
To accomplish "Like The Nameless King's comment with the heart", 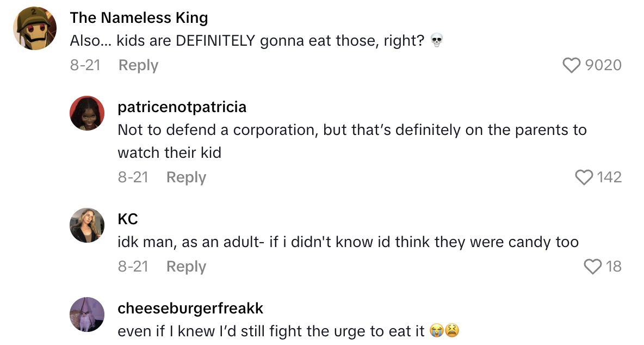I will click(x=572, y=65).
